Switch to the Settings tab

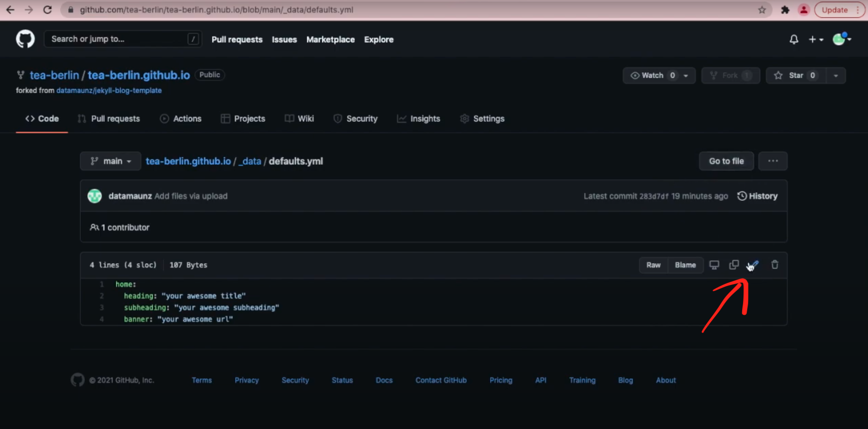(482, 119)
